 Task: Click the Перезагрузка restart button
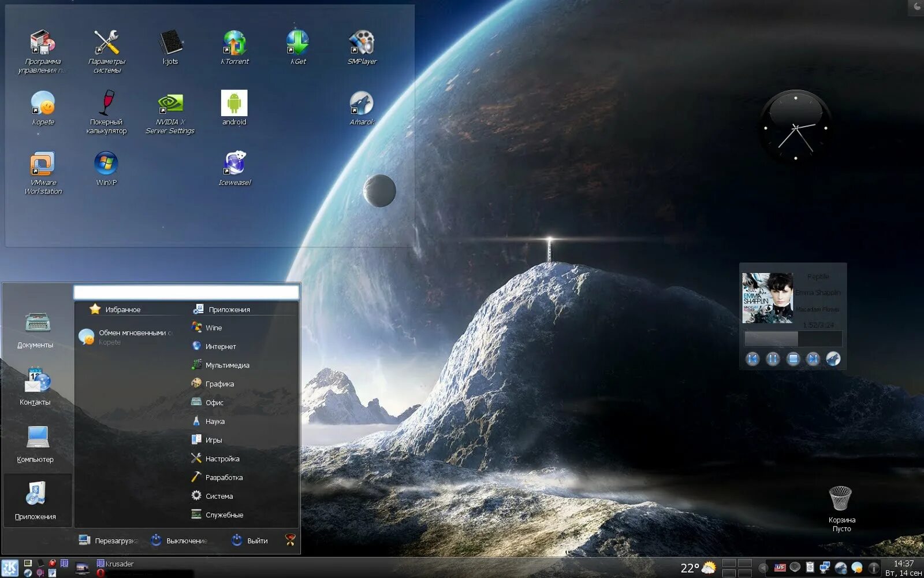(109, 540)
